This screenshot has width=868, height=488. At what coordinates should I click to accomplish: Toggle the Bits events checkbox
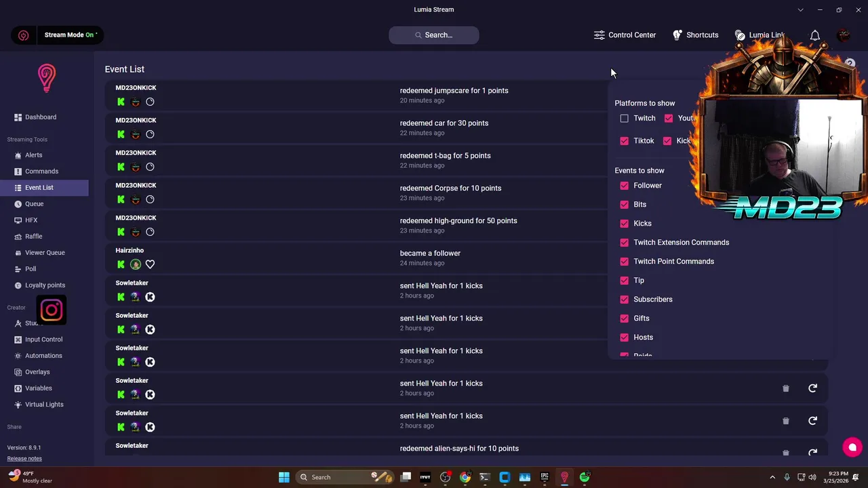point(625,205)
